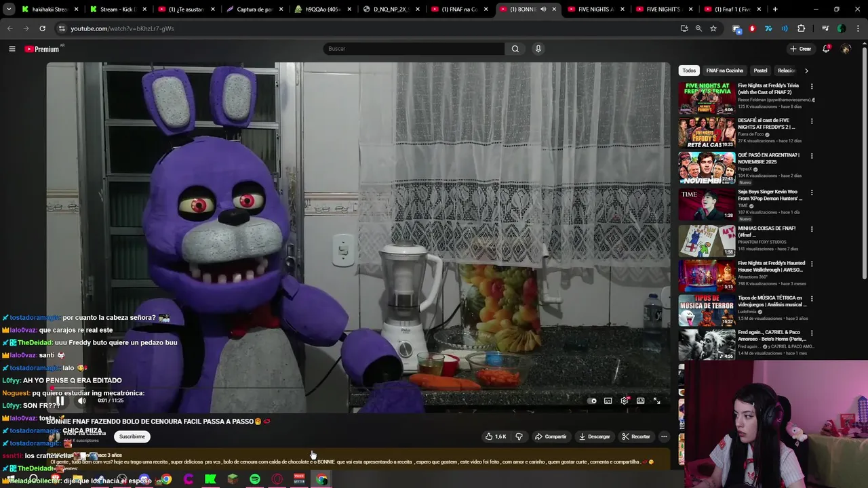The height and width of the screenshot is (488, 868).
Task: Like the video (1,6 K)
Action: 496,436
